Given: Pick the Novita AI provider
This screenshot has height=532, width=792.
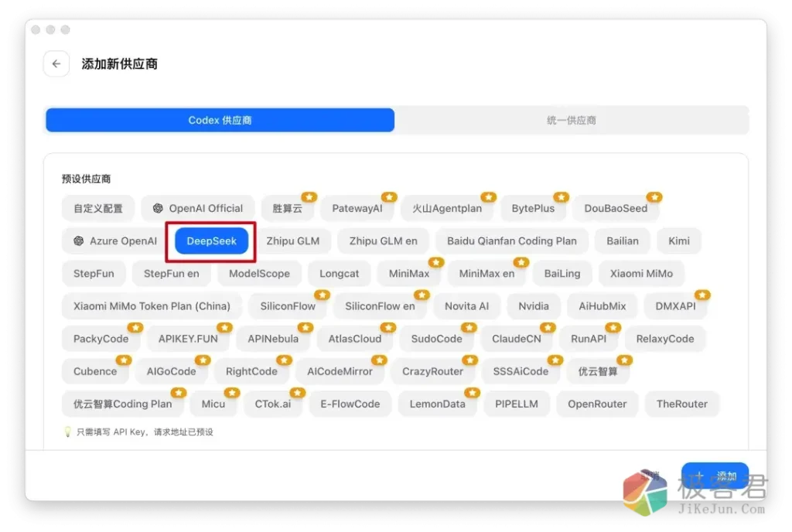Looking at the screenshot, I should click(x=466, y=306).
